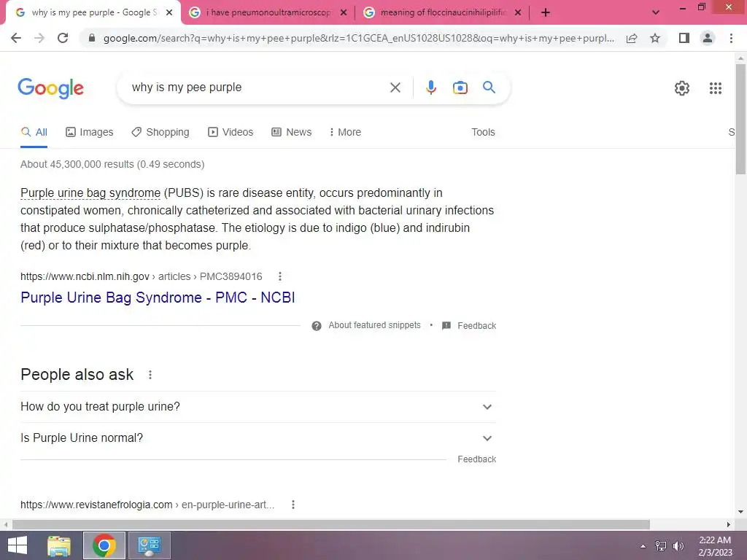Switch to Videos results

[x=230, y=132]
